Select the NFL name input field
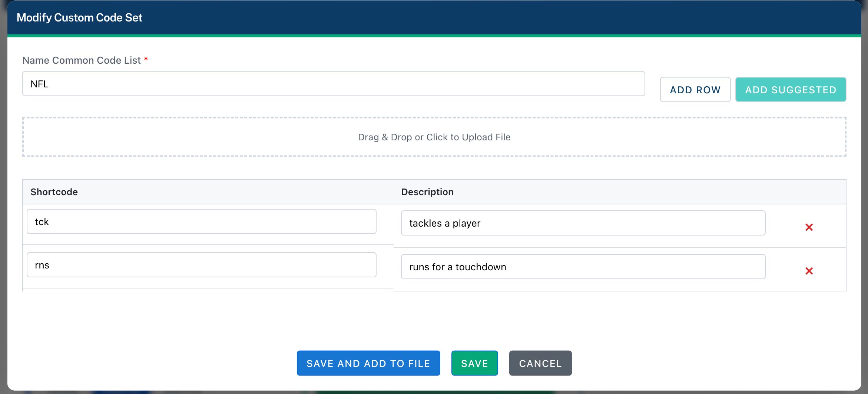868x394 pixels. [x=334, y=84]
